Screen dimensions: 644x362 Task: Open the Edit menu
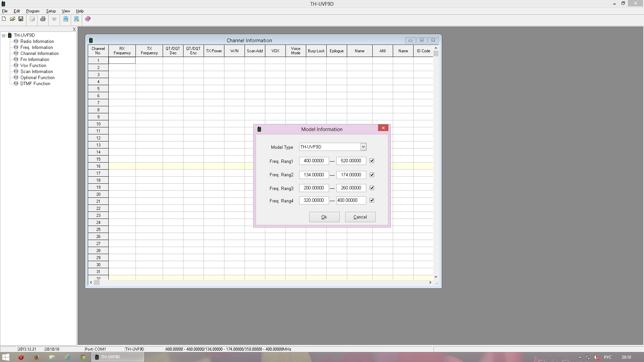coord(17,11)
